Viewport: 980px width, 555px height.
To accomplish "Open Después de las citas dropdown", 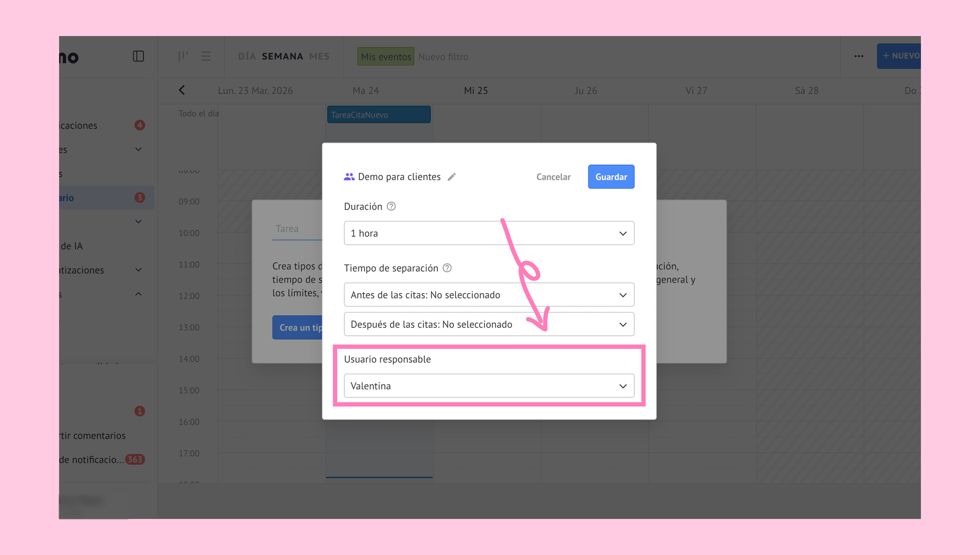I will click(x=489, y=324).
